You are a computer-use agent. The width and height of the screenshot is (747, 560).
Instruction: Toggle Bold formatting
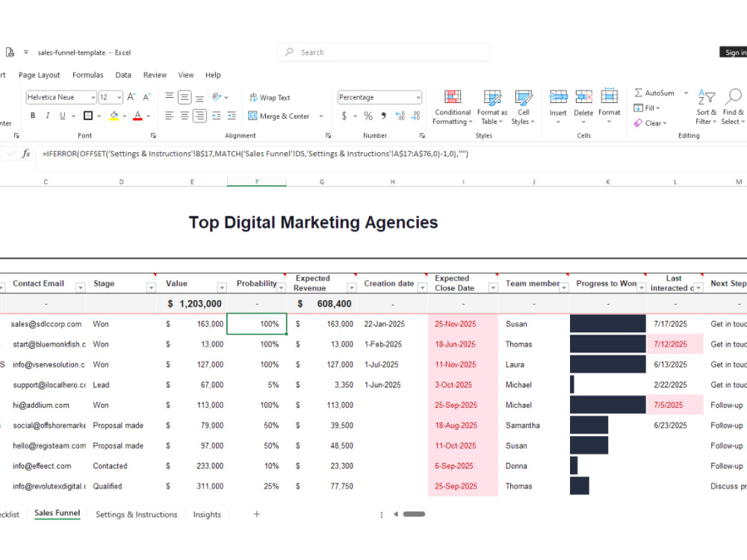[x=33, y=116]
